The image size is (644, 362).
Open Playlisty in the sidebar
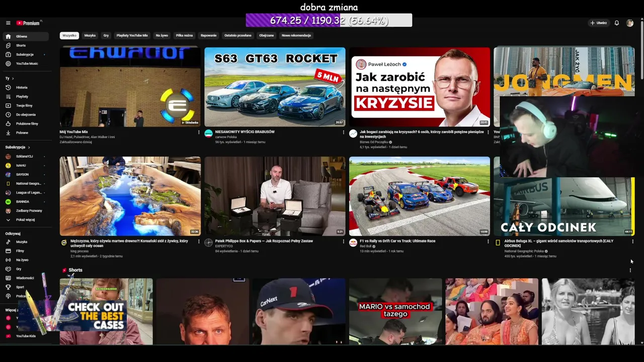(x=25, y=97)
